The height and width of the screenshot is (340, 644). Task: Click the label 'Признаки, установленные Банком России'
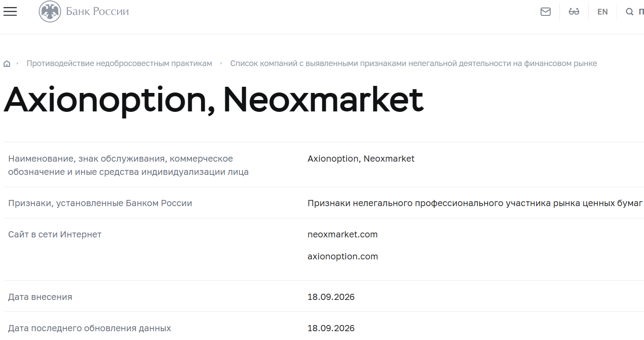pyautogui.click(x=100, y=203)
